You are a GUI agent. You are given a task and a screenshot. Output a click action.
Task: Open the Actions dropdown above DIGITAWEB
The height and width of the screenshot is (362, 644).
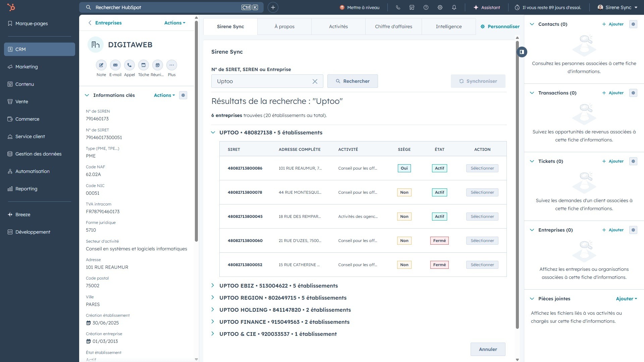pyautogui.click(x=174, y=22)
